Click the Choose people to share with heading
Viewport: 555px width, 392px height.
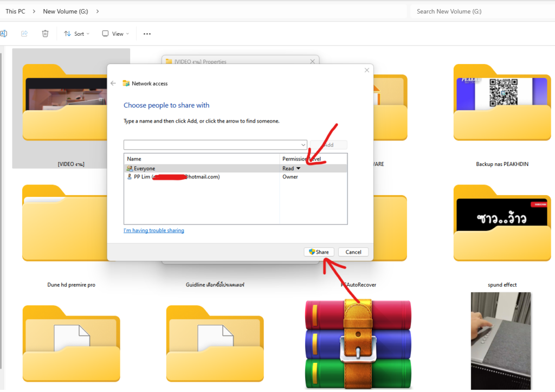click(166, 105)
